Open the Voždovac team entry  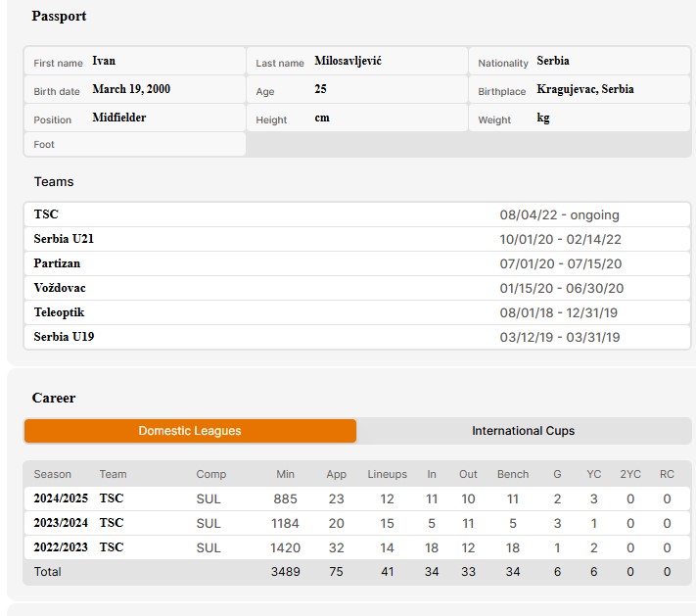click(x=357, y=288)
